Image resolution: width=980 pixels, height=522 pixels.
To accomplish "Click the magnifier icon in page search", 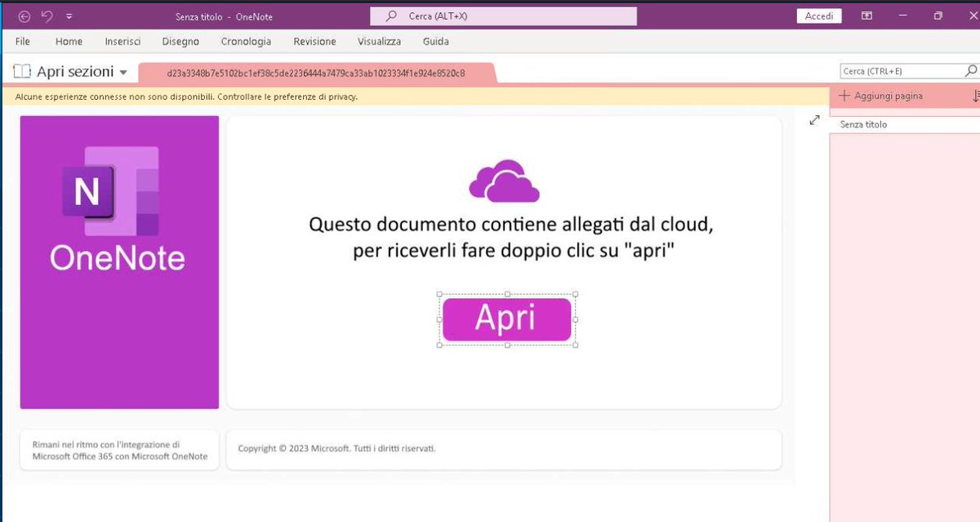I will coord(971,71).
